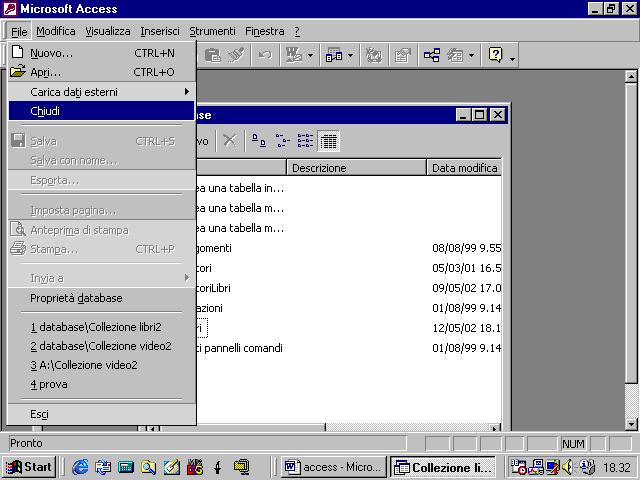Select the row dated 05/03/01 16.5

click(349, 268)
